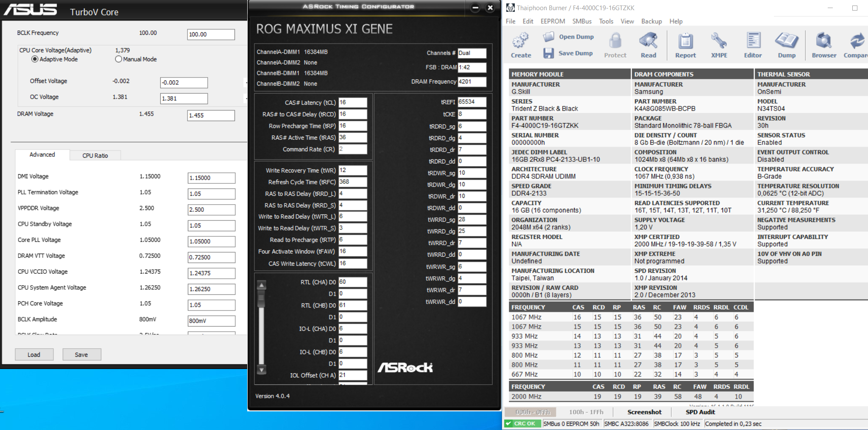Click the DRAM Voltage input field
The width and height of the screenshot is (868, 430).
(x=211, y=115)
